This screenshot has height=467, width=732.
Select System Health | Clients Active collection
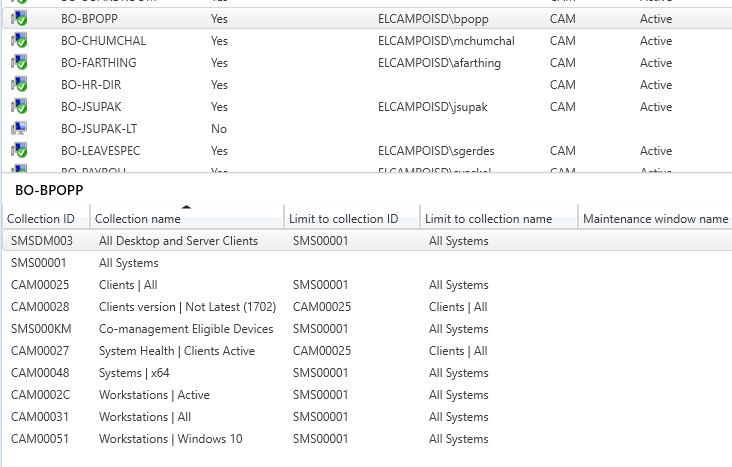(x=177, y=350)
